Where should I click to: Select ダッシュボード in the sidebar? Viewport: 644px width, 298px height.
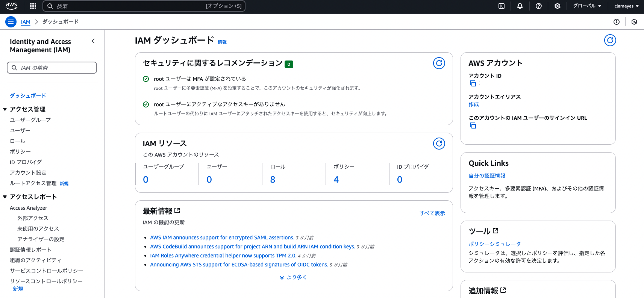(28, 96)
